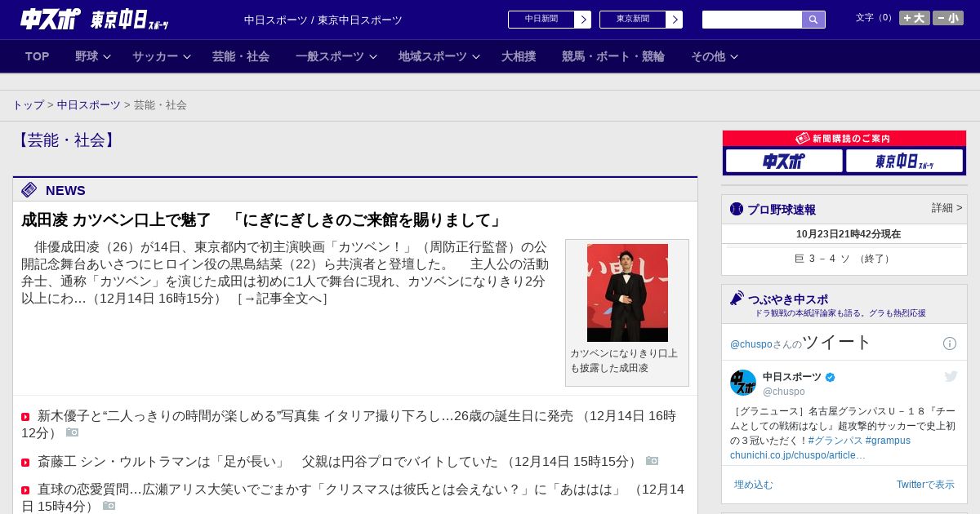Click the megaphone icon beside つぶやき中スポ
This screenshot has width=980, height=514.
(737, 298)
